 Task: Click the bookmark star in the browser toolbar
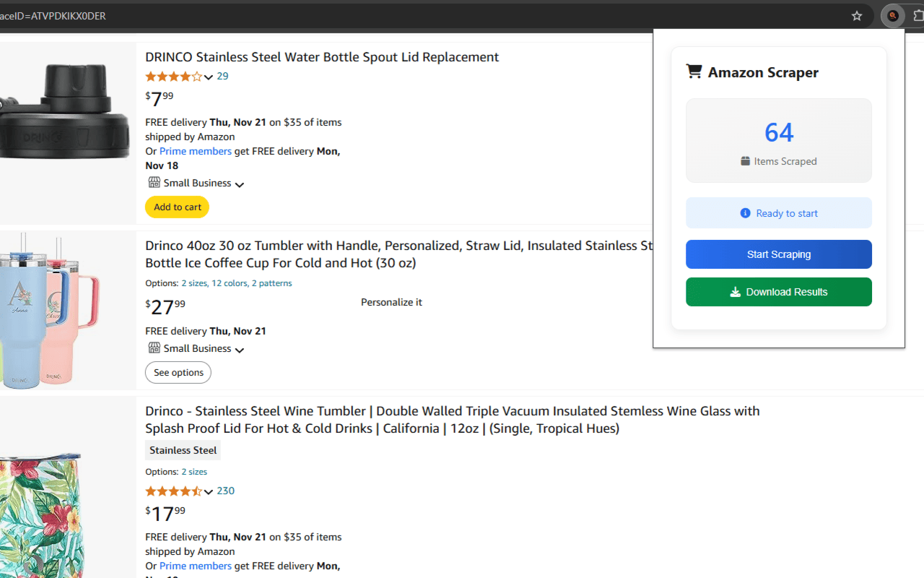(856, 16)
